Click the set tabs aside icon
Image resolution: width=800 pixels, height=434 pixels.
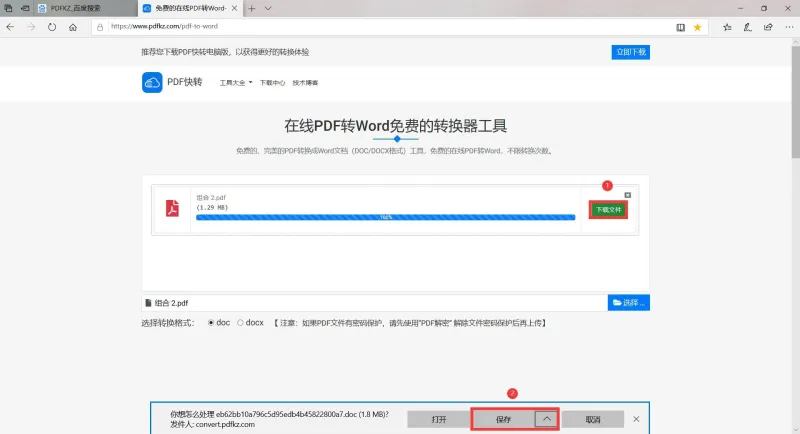tap(24, 8)
